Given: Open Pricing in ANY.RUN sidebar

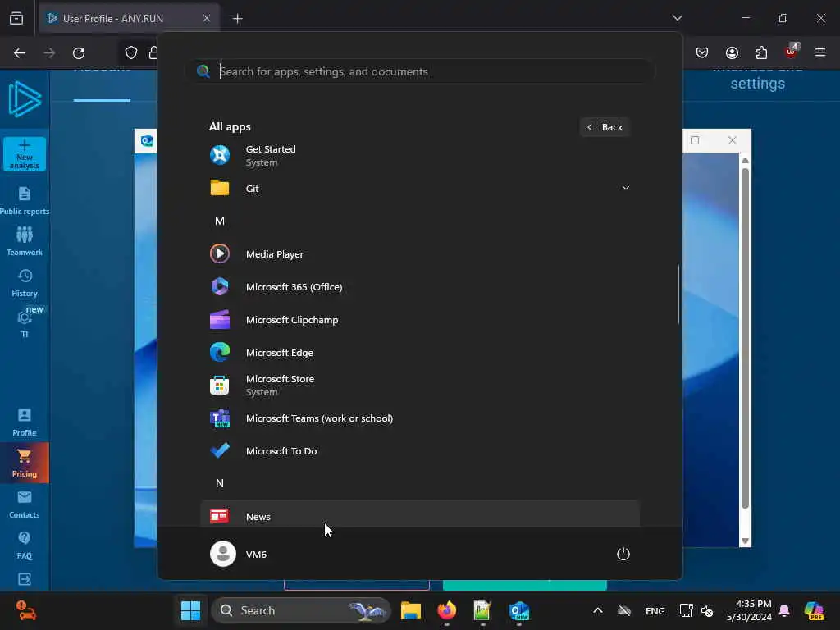Looking at the screenshot, I should pos(25,463).
